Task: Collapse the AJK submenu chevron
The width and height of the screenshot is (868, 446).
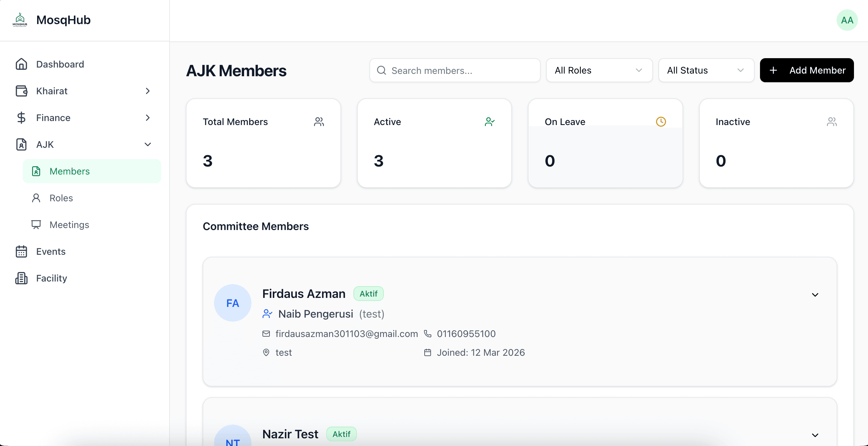Action: coord(147,144)
